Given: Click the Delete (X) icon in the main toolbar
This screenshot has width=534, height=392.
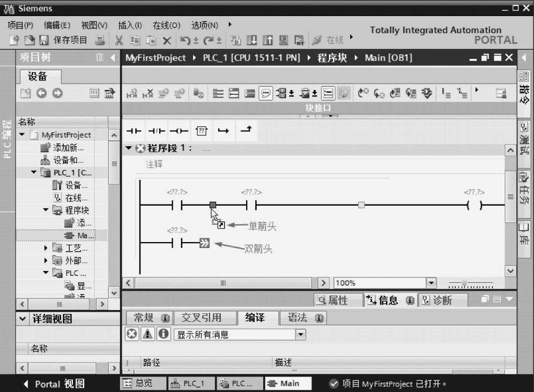Looking at the screenshot, I should pos(167,41).
